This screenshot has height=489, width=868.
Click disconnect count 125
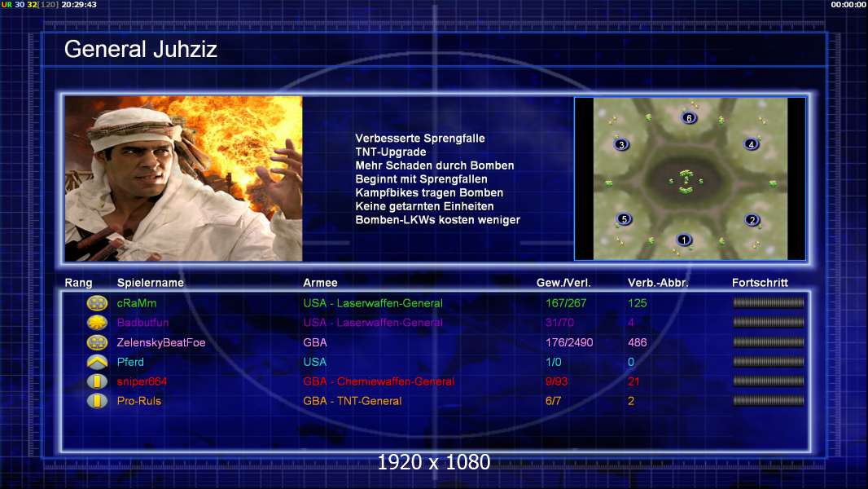[638, 303]
